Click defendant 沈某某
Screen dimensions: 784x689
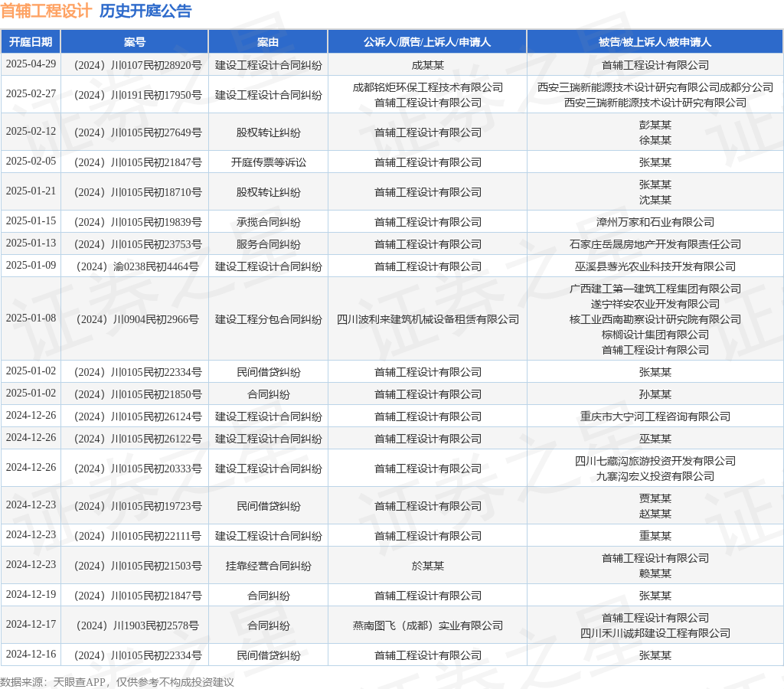tap(655, 200)
